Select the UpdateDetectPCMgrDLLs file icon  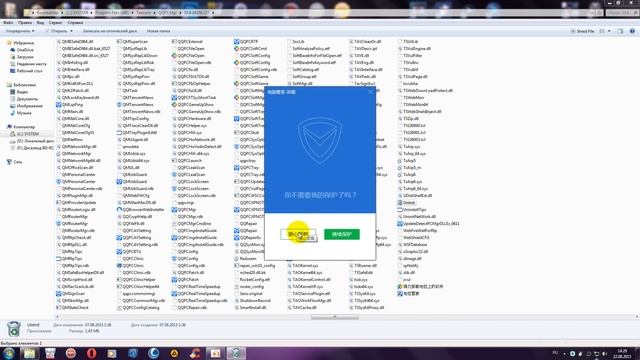(400, 224)
